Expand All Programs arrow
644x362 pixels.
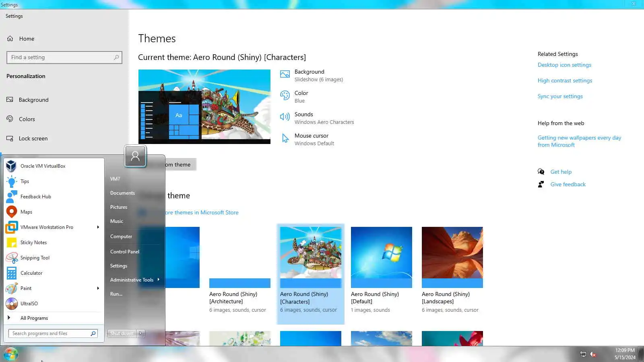(9, 318)
